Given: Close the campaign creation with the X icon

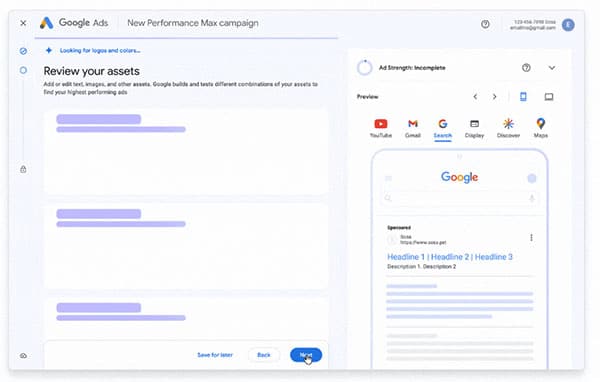Looking at the screenshot, I should click(23, 23).
